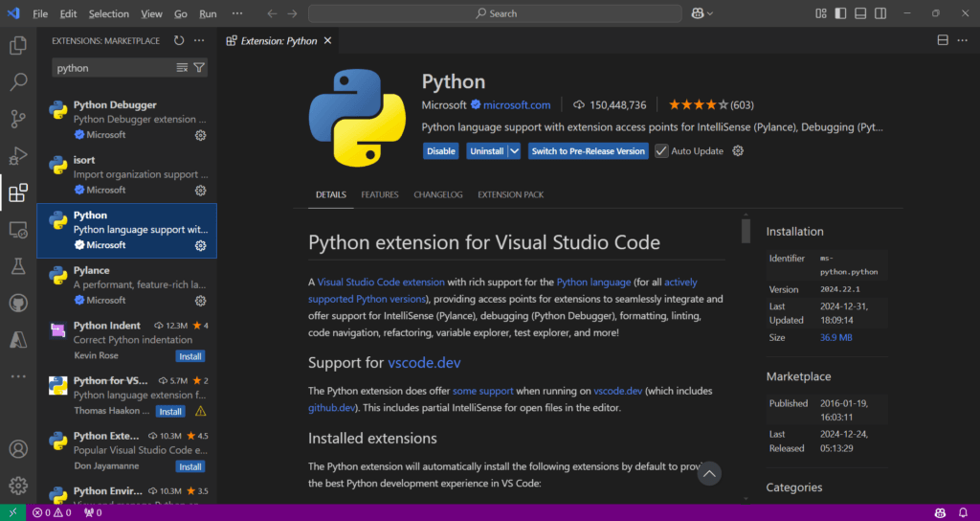Viewport: 980px width, 521px height.
Task: Open the extensions filter funnel
Action: pyautogui.click(x=199, y=68)
